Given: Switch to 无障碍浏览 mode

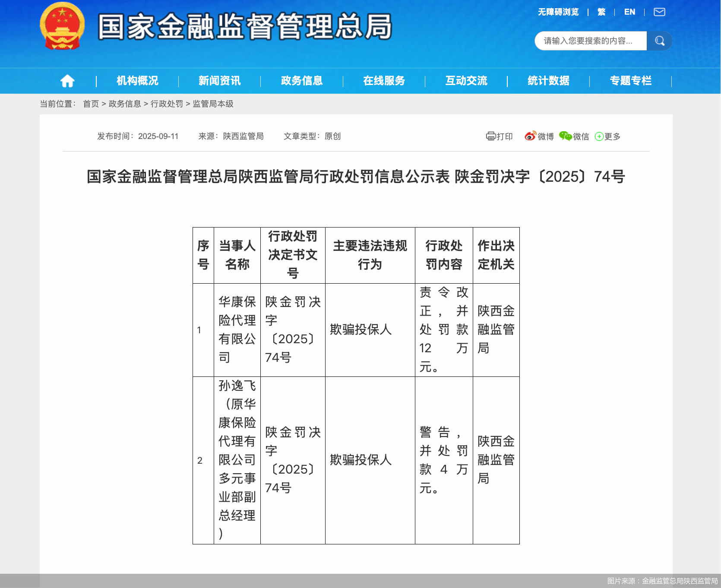Looking at the screenshot, I should pos(558,12).
